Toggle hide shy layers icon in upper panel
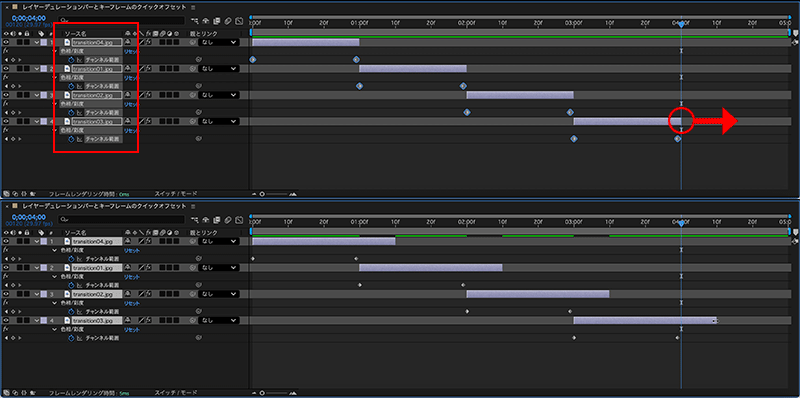Viewport: 800px width, 398px height. pyautogui.click(x=206, y=21)
